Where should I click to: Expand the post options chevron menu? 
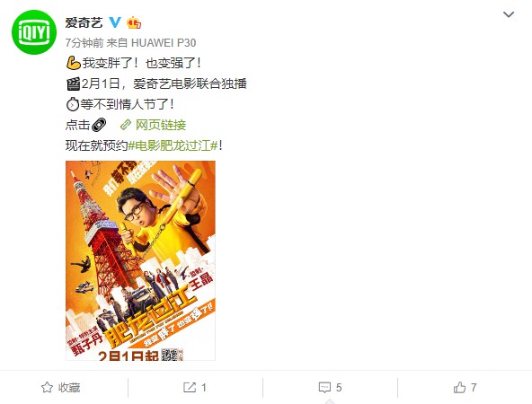[509, 14]
